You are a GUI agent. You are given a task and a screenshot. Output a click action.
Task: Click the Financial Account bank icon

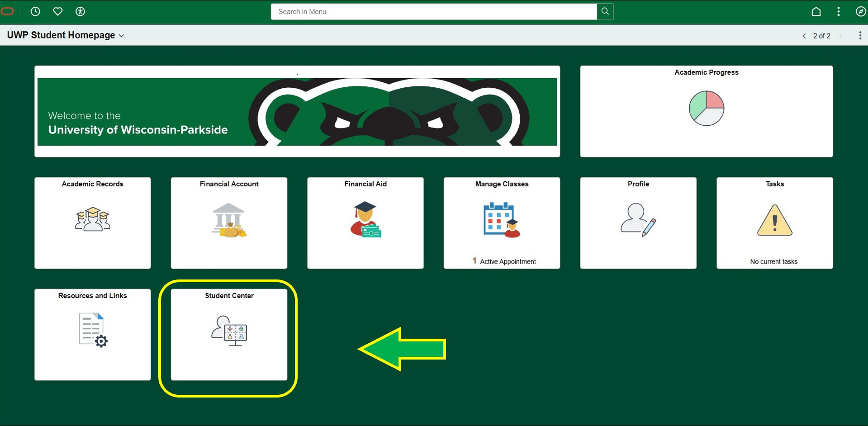tap(229, 220)
